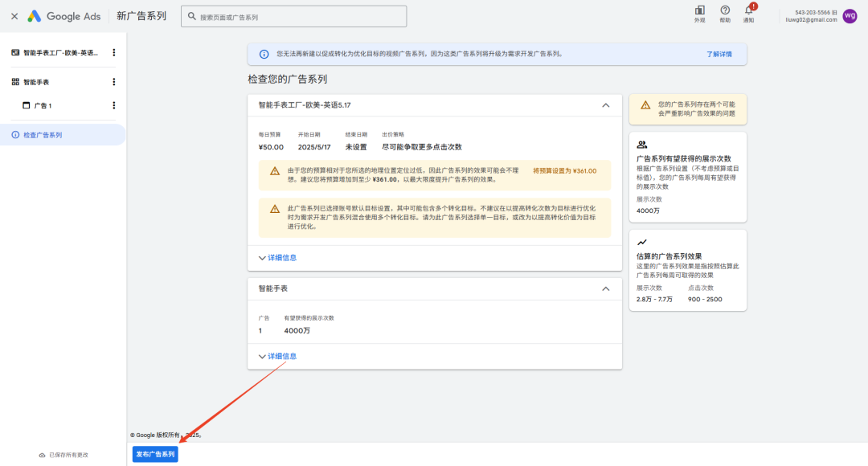Open the Notifications (通知) bell icon
The height and width of the screenshot is (466, 868).
[748, 11]
